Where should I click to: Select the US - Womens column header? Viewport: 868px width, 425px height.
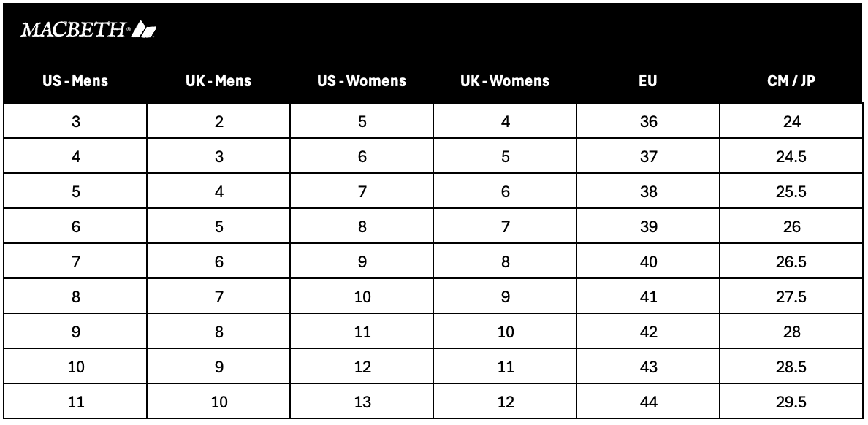click(x=362, y=81)
